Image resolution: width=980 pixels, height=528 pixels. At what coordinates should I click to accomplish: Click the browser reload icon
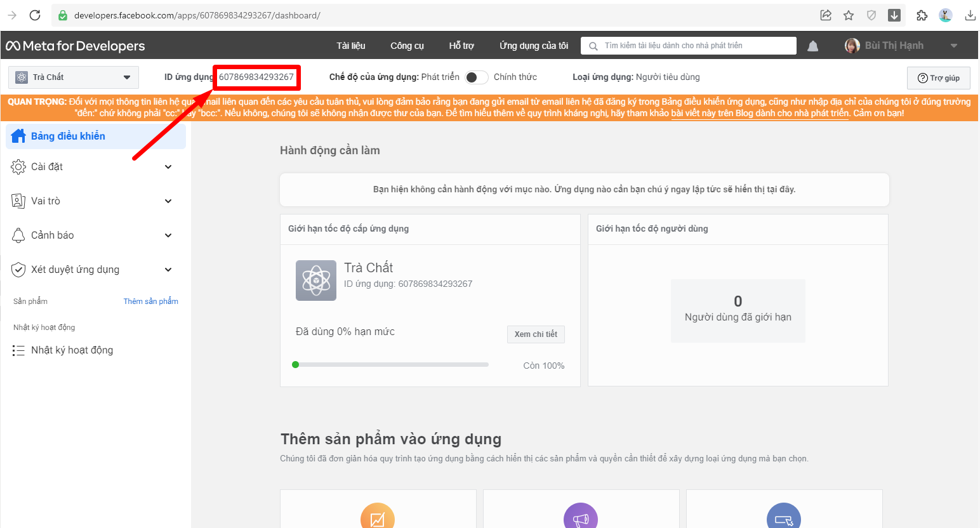(35, 15)
